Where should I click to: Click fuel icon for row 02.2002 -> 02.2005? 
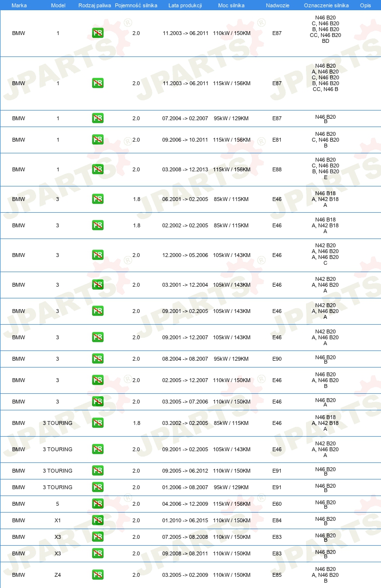pyautogui.click(x=97, y=225)
